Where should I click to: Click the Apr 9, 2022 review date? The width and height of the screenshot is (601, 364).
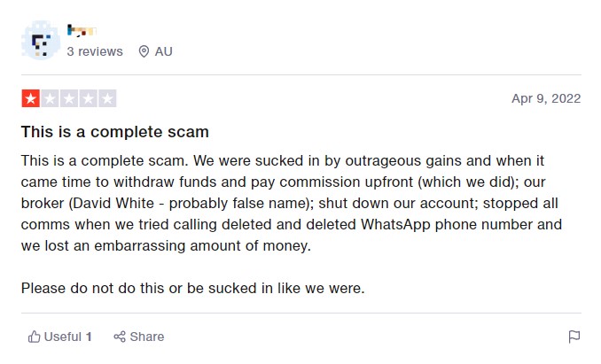tap(546, 98)
